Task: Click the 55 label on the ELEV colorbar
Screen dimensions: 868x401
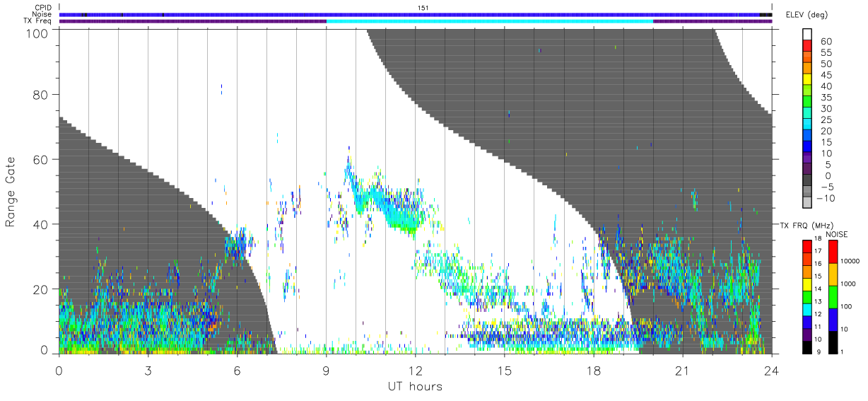Action: [x=826, y=53]
